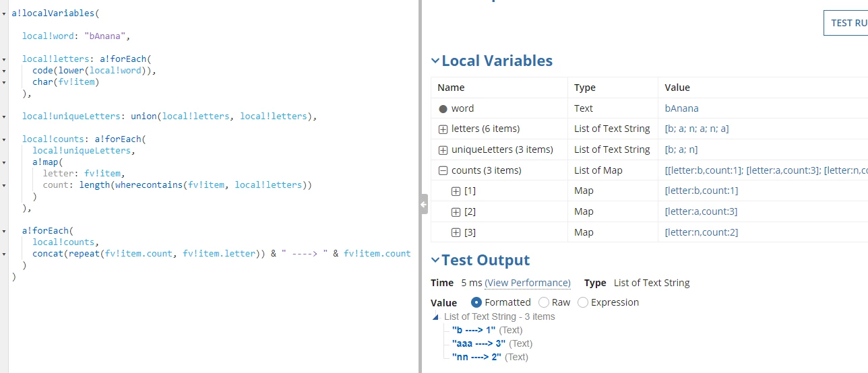The height and width of the screenshot is (373, 868).
Task: Collapse the List of Text String tree
Action: pos(435,317)
